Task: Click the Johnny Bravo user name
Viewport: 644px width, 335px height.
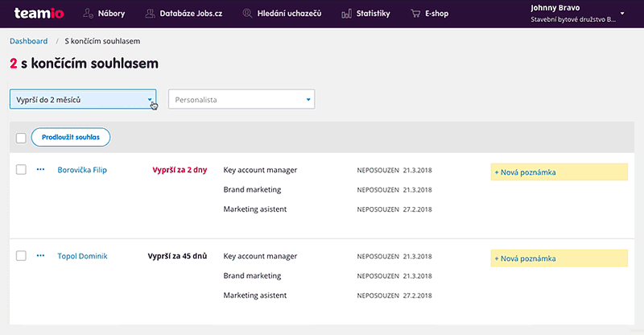Action: (x=555, y=8)
